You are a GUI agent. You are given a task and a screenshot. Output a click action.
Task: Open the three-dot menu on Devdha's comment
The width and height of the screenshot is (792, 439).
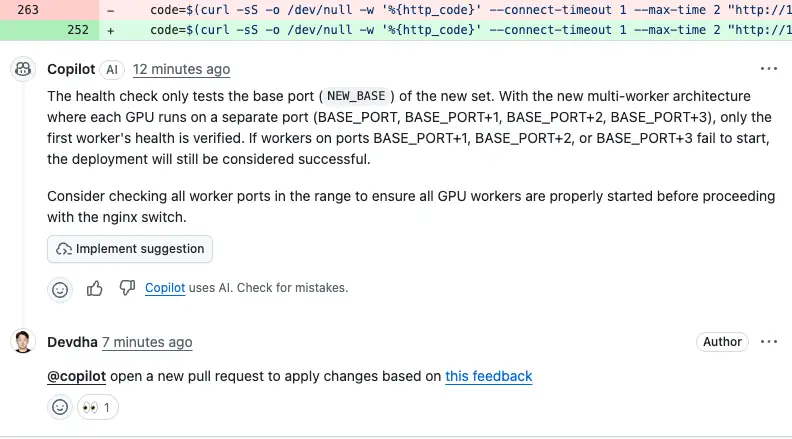pyautogui.click(x=768, y=342)
